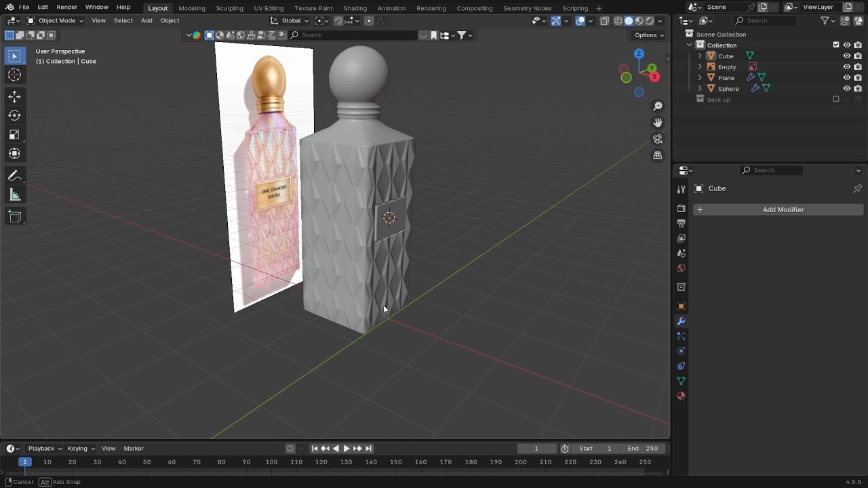Hide the Sphere object in viewport
This screenshot has width=868, height=488.
click(x=846, y=89)
